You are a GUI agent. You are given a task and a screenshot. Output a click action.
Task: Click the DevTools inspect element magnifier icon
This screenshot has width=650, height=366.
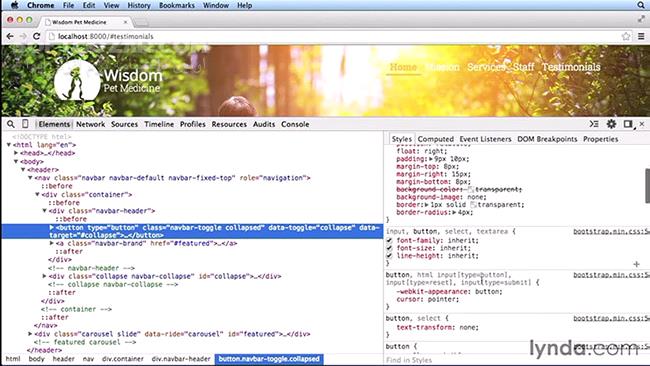[x=11, y=124]
